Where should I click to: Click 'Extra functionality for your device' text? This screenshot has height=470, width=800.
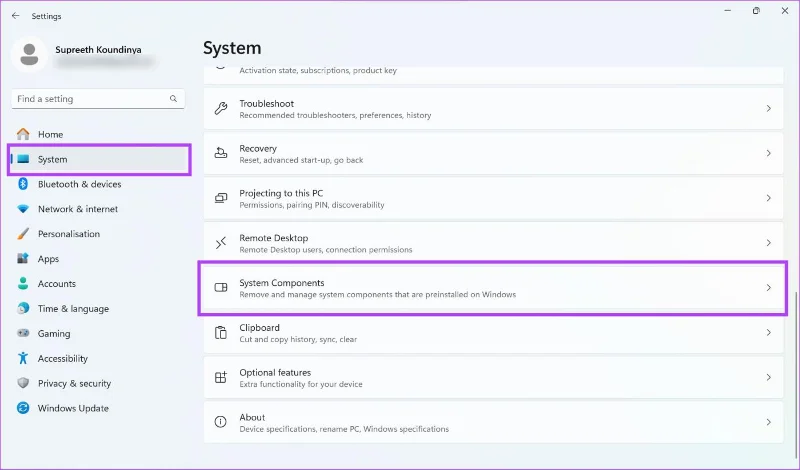point(301,384)
